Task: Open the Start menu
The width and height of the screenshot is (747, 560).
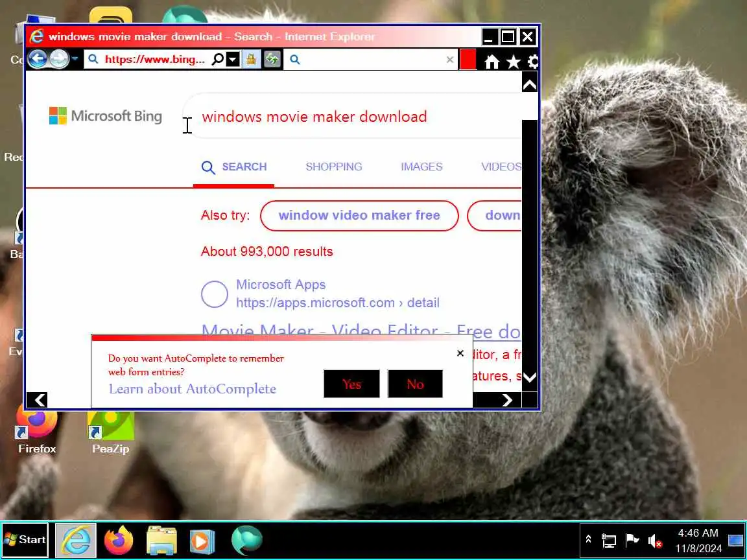Action: pos(25,539)
